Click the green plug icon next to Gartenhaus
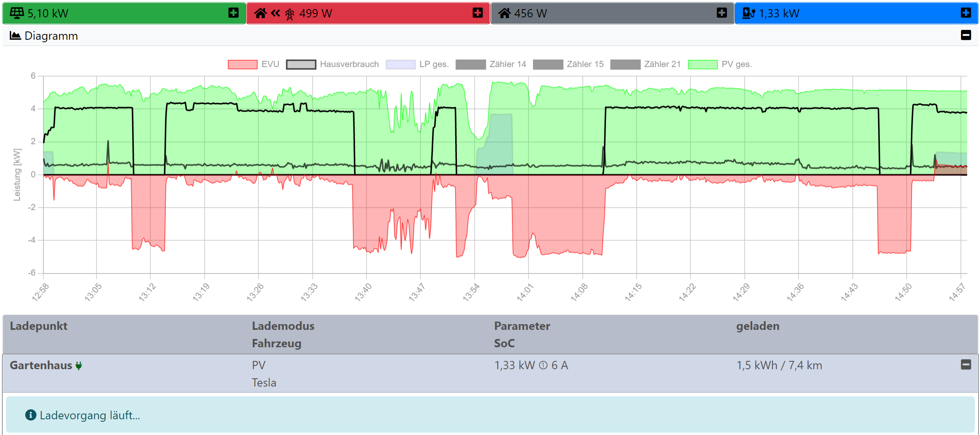Viewport: 980px width, 435px height. pos(79,365)
